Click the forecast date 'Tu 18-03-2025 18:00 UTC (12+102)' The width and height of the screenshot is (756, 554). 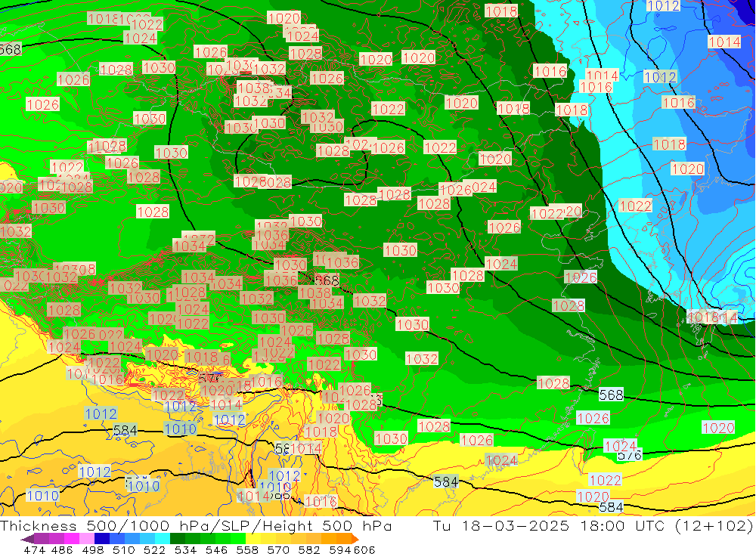[593, 525]
